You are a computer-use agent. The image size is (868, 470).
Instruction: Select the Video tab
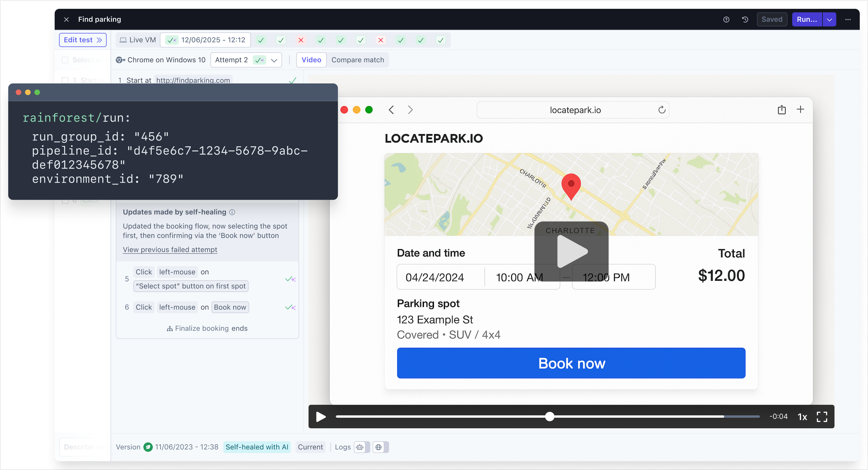(311, 60)
